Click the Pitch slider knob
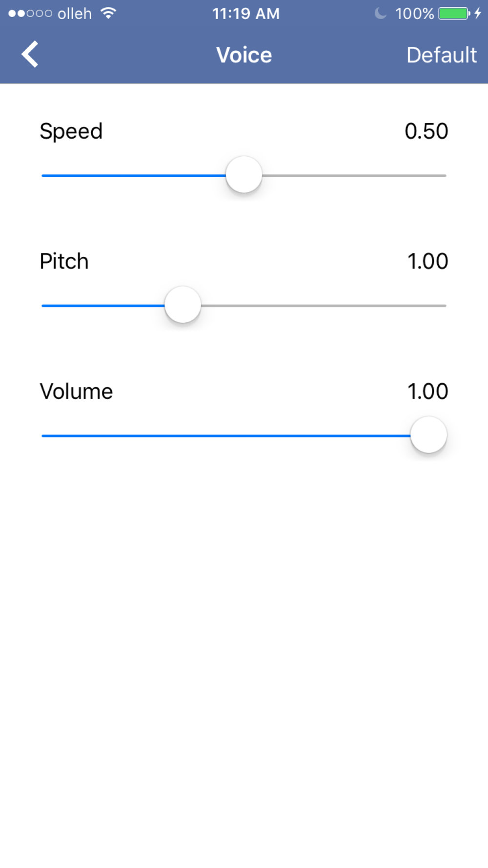The height and width of the screenshot is (868, 488). (183, 305)
